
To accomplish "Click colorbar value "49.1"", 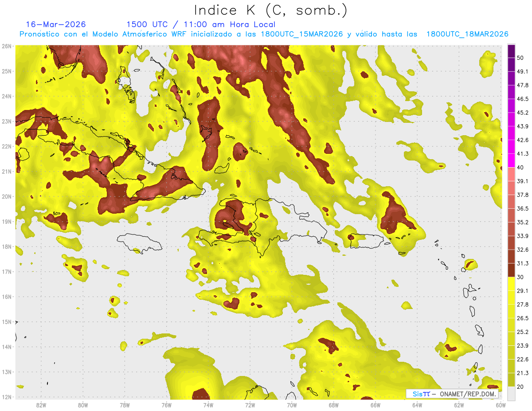I will 522,71.
